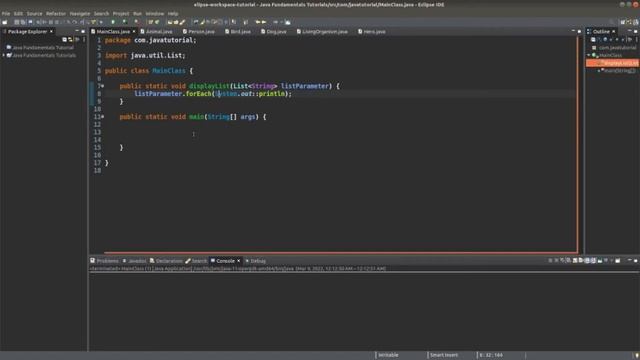Click the Writable status bar entry

click(388, 355)
